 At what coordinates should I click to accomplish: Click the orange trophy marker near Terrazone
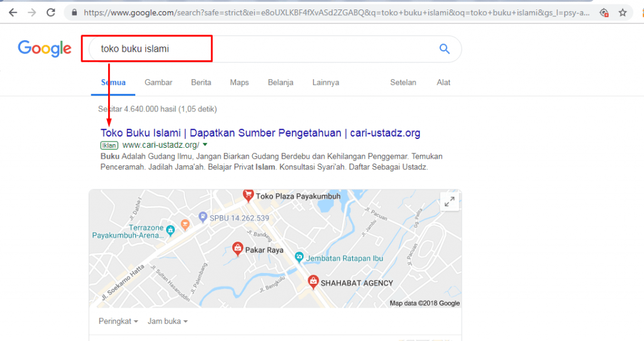pos(186,225)
